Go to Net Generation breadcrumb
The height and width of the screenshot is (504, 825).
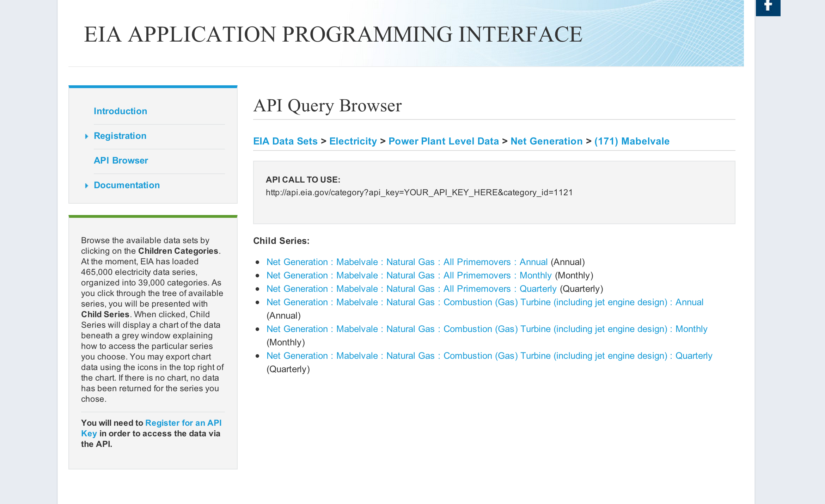pyautogui.click(x=546, y=141)
